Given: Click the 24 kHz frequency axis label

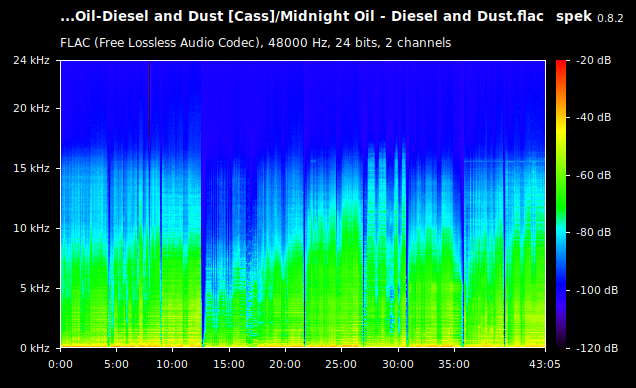Looking at the screenshot, I should (31, 60).
